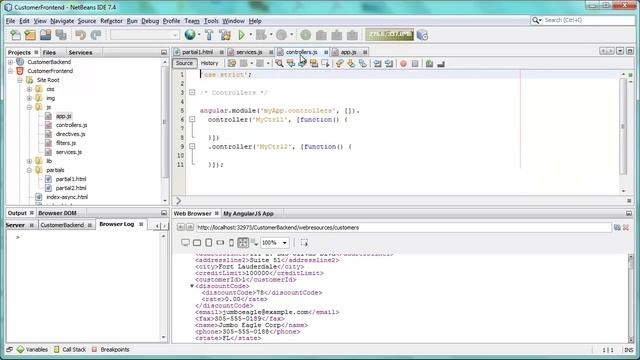Viewport: 640px width, 360px height.
Task: Click the Last Edit icon in editor toolbar
Action: [232, 63]
